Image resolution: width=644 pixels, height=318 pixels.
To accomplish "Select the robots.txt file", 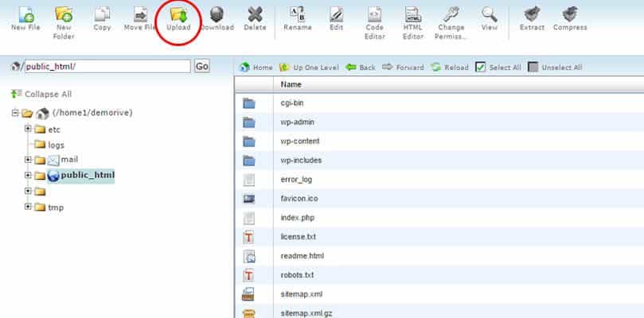I will (439, 275).
